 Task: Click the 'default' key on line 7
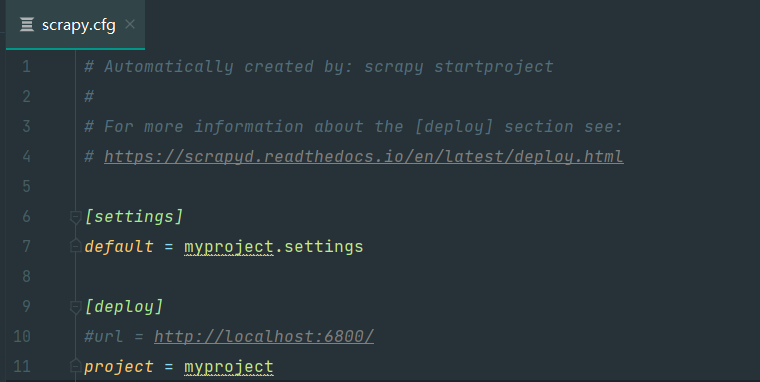click(x=119, y=246)
